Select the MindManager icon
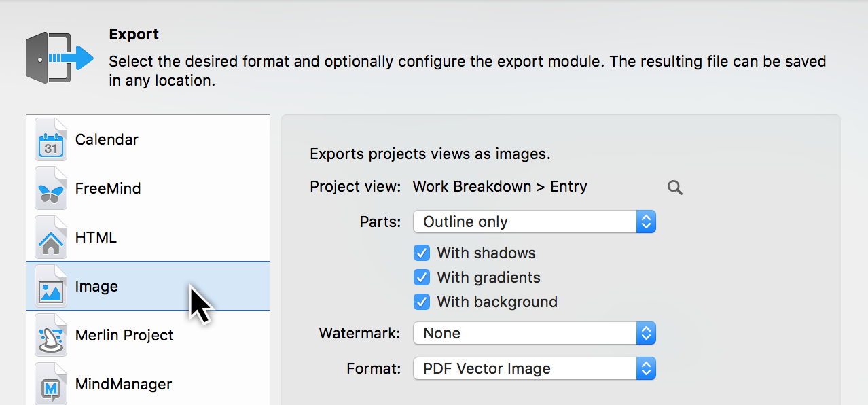This screenshot has height=405, width=868. click(x=50, y=384)
